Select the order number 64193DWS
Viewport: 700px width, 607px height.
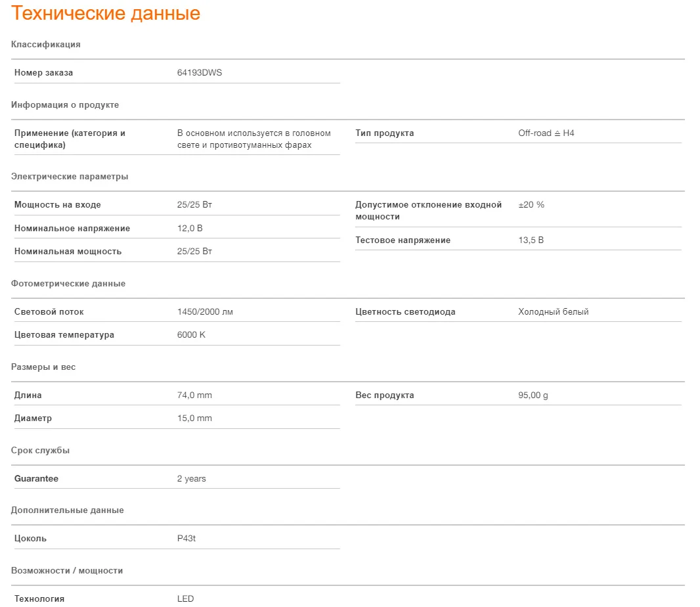[200, 72]
